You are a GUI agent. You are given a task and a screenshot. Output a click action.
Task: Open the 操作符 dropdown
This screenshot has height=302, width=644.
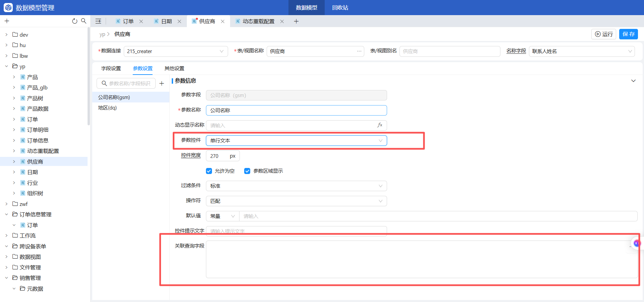(297, 201)
